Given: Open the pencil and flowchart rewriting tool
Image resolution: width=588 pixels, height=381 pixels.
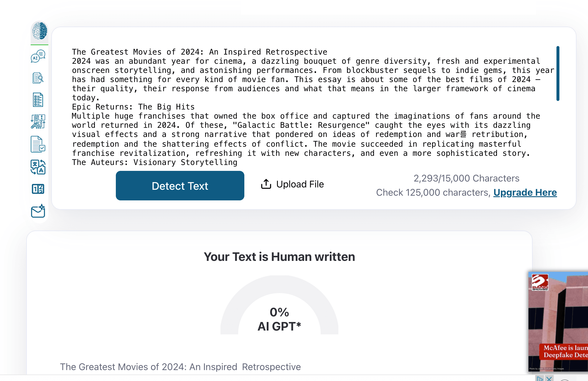Looking at the screenshot, I should pos(38,122).
